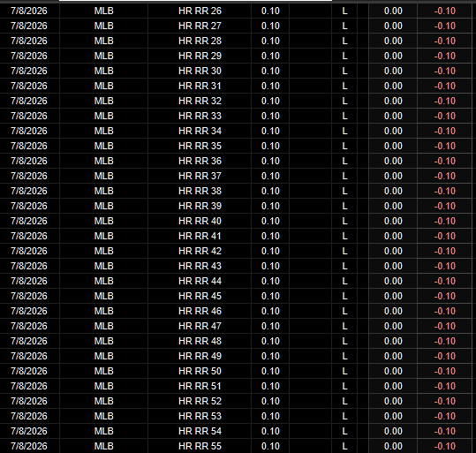Select the HR RR 38 cell
The height and width of the screenshot is (453, 476).
coord(200,191)
